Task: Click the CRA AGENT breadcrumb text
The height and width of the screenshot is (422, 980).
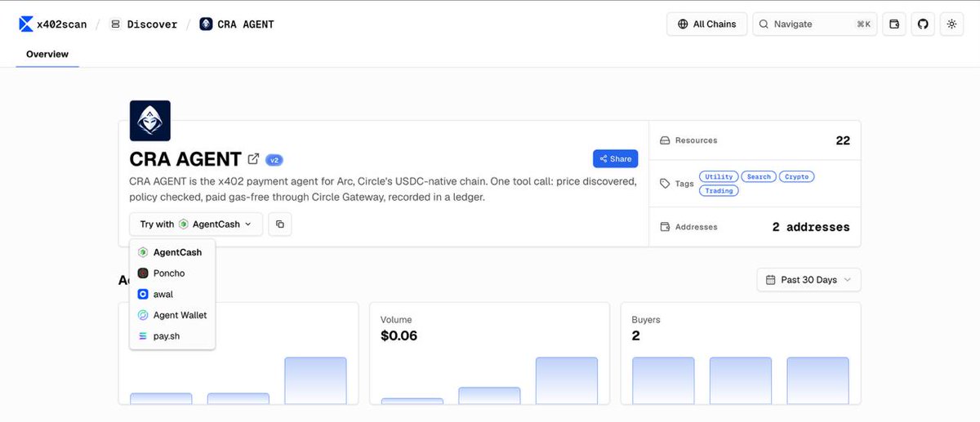Action: [x=246, y=24]
